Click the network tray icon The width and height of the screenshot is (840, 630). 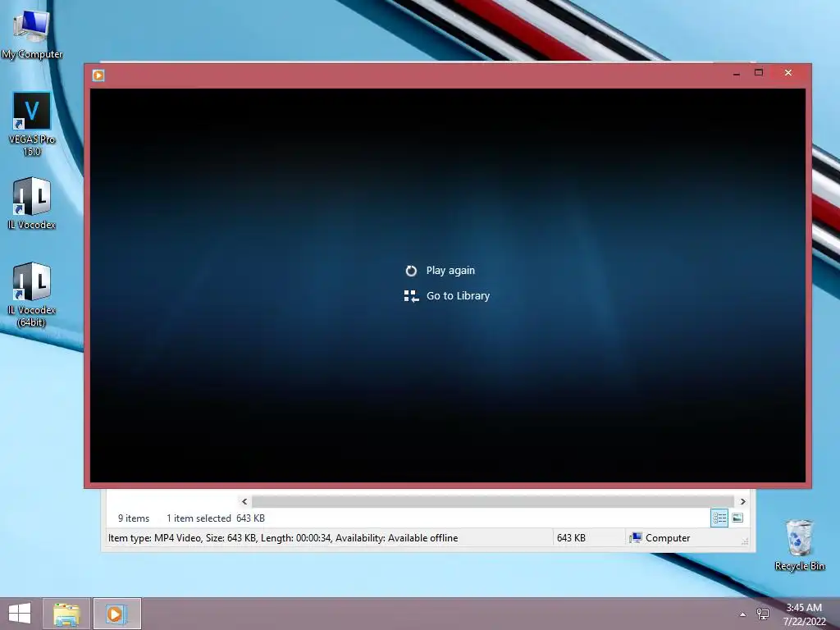pyautogui.click(x=763, y=614)
